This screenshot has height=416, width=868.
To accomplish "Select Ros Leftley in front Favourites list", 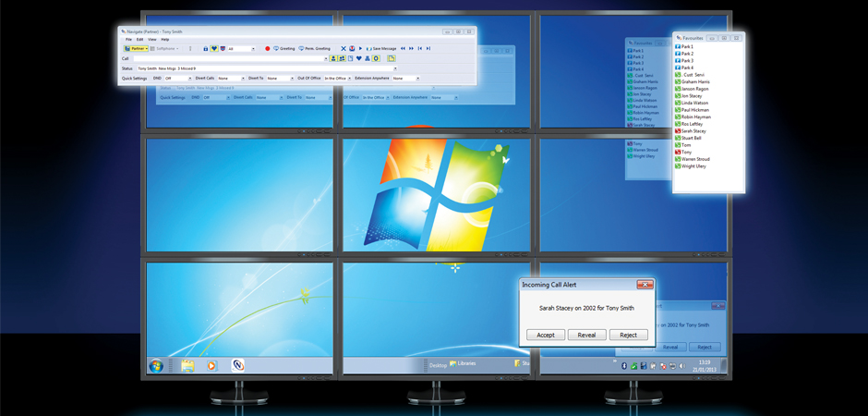I will tap(690, 124).
